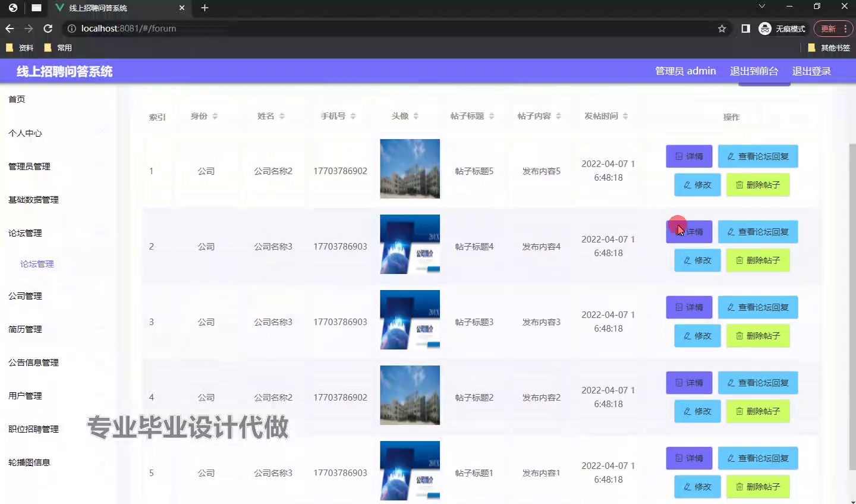Go back to the previous browser page
Viewport: 856px width, 504px height.
point(10,29)
